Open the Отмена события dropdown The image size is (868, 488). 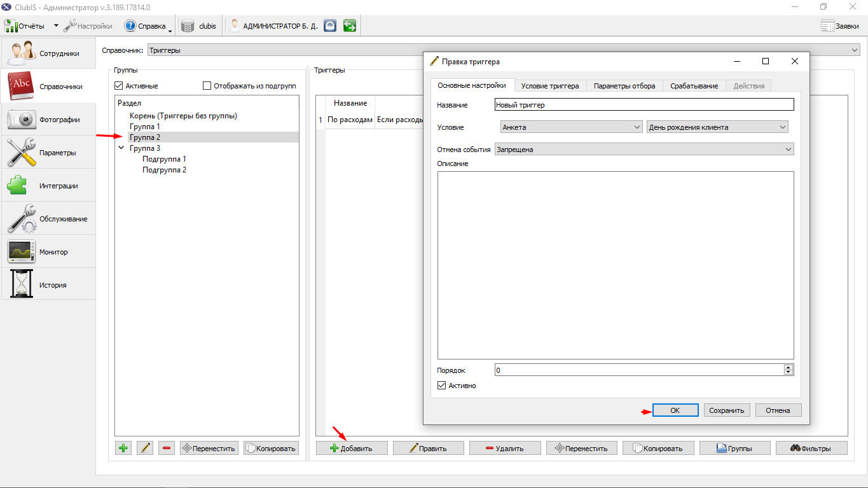click(644, 150)
